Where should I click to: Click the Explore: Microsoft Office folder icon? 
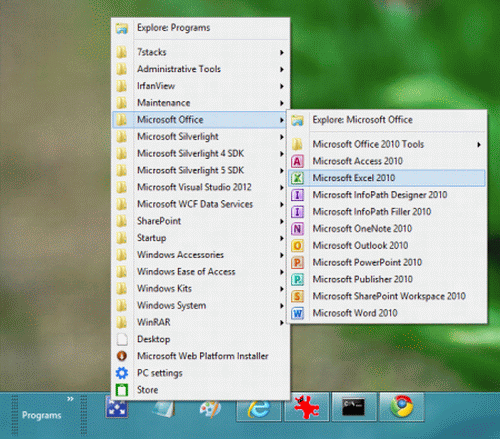click(x=297, y=120)
